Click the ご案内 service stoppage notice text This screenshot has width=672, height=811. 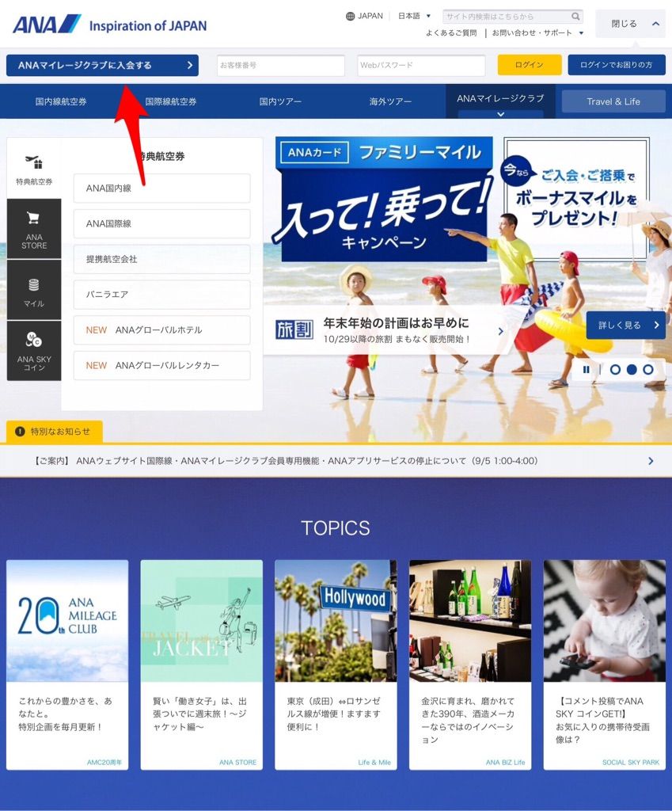[286, 461]
